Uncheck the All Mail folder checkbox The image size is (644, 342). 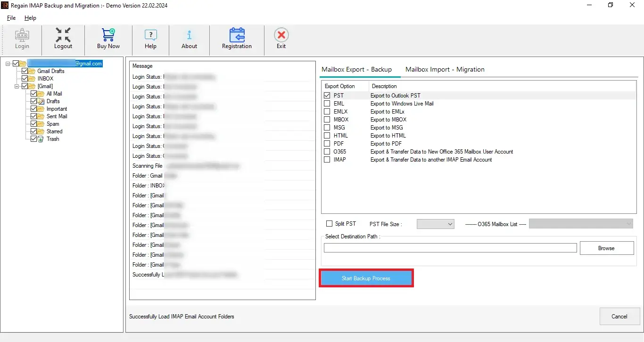click(x=34, y=94)
